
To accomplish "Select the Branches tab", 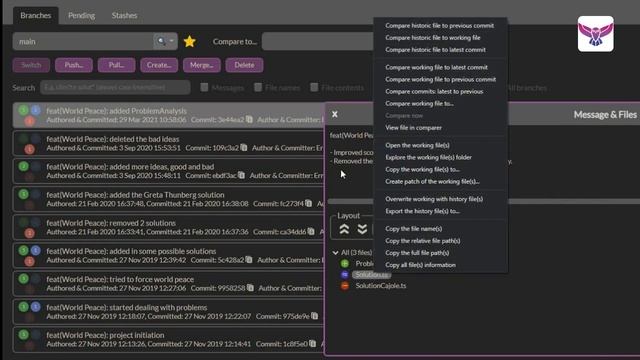I will (36, 16).
